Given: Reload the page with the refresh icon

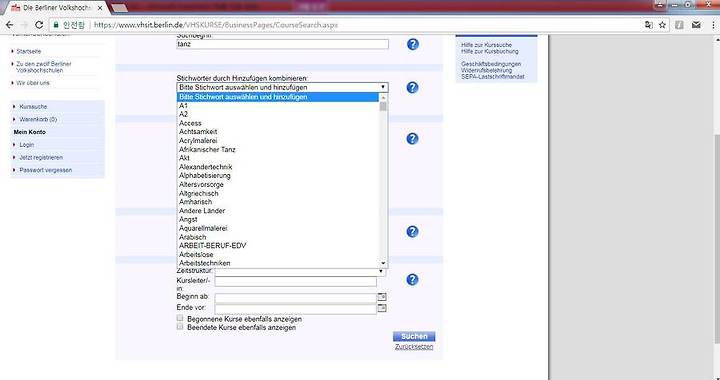Looking at the screenshot, I should pos(39,25).
